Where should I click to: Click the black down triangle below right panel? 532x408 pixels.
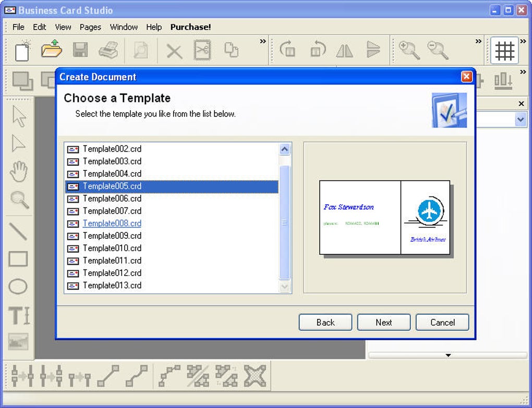[448, 355]
